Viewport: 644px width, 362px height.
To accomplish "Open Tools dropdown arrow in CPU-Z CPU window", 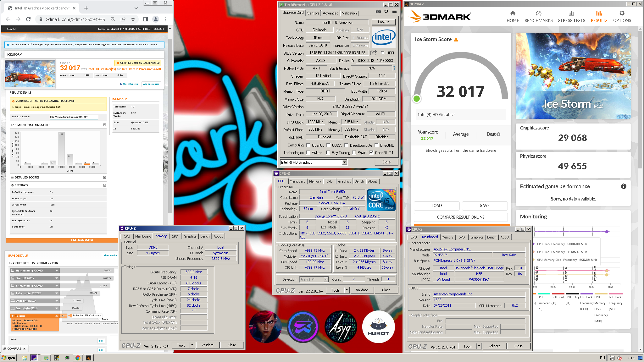I will (347, 290).
